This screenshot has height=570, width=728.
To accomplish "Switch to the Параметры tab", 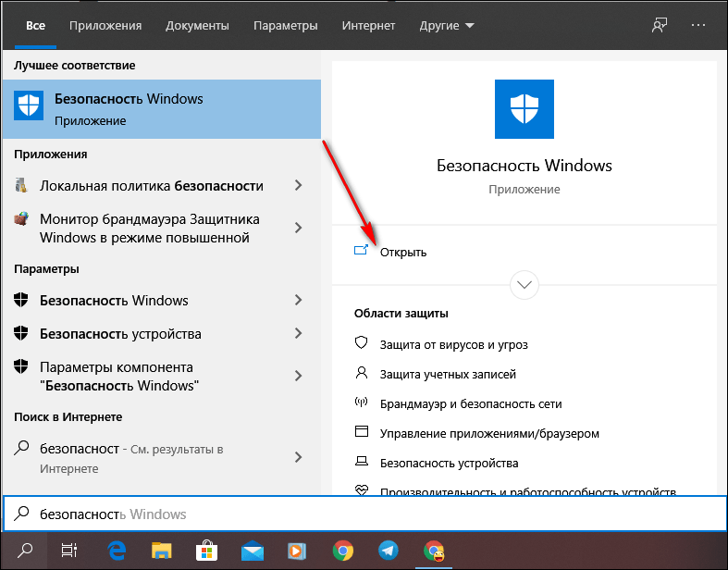I will point(286,26).
